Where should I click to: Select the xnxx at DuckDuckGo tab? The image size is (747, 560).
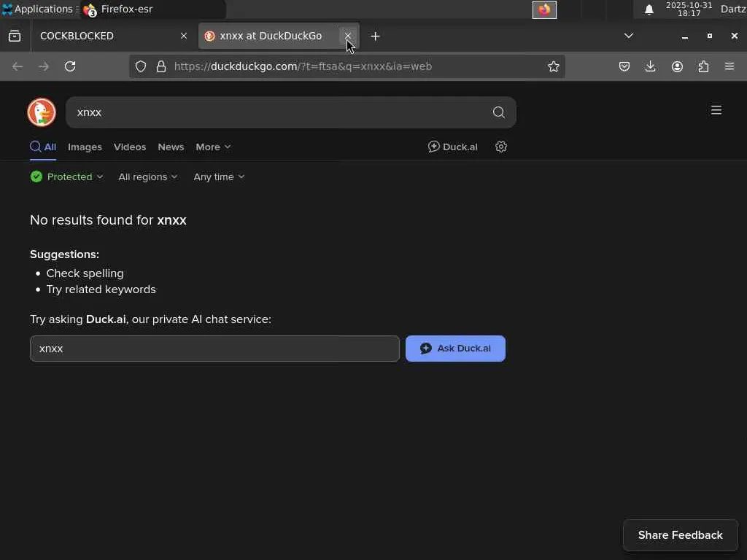pyautogui.click(x=279, y=36)
